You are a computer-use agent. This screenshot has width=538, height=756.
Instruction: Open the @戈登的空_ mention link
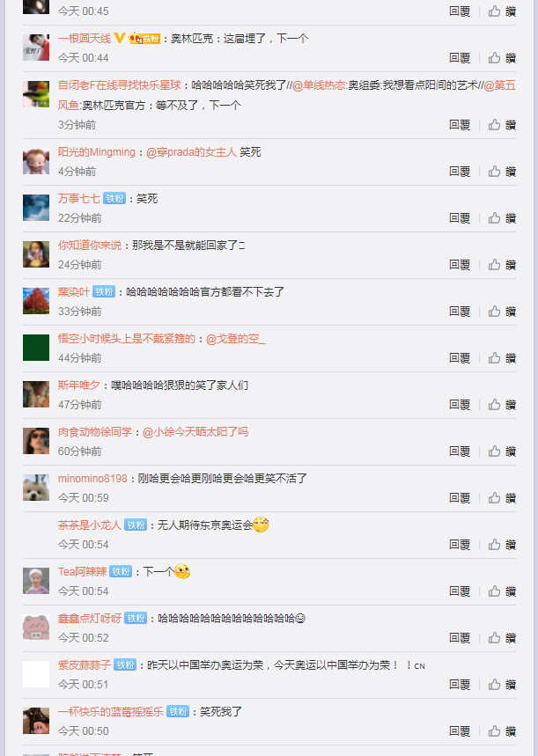point(235,339)
